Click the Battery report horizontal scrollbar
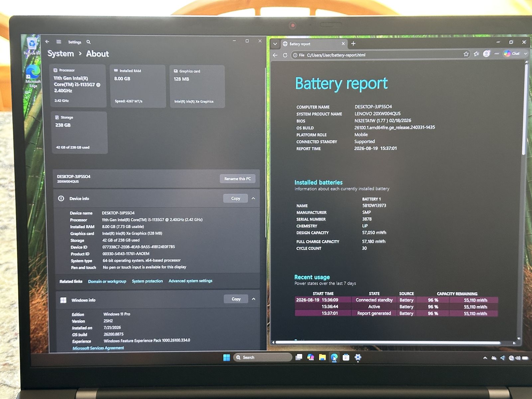The width and height of the screenshot is (532, 399). pyautogui.click(x=388, y=342)
